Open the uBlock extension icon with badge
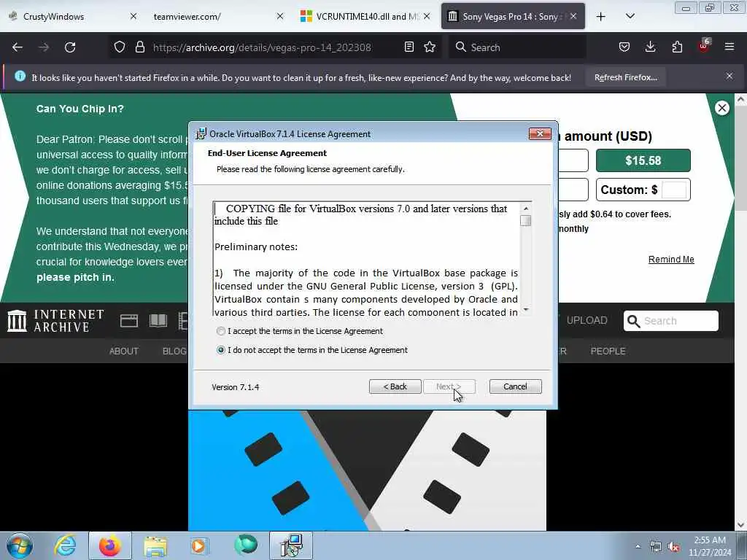Screen dimensions: 747x560 click(704, 47)
